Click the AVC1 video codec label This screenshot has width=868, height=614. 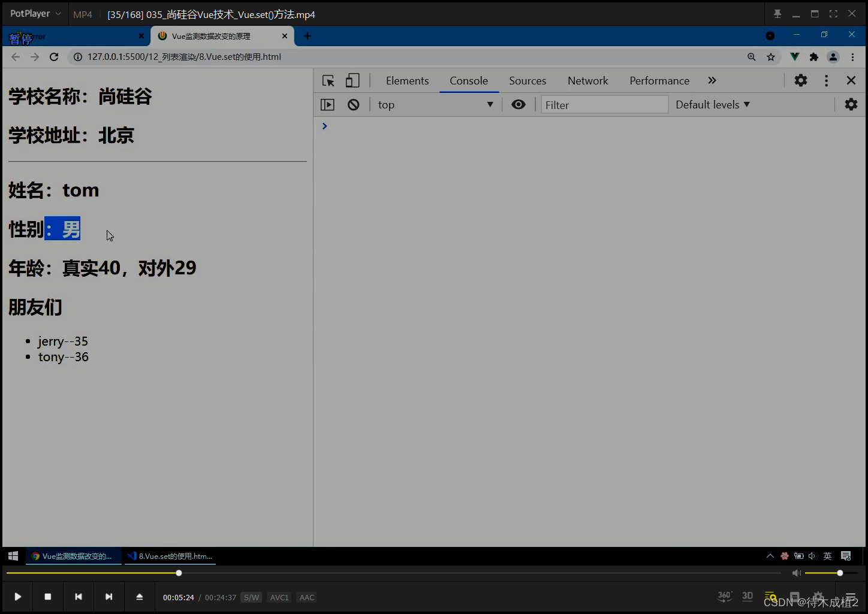click(279, 597)
